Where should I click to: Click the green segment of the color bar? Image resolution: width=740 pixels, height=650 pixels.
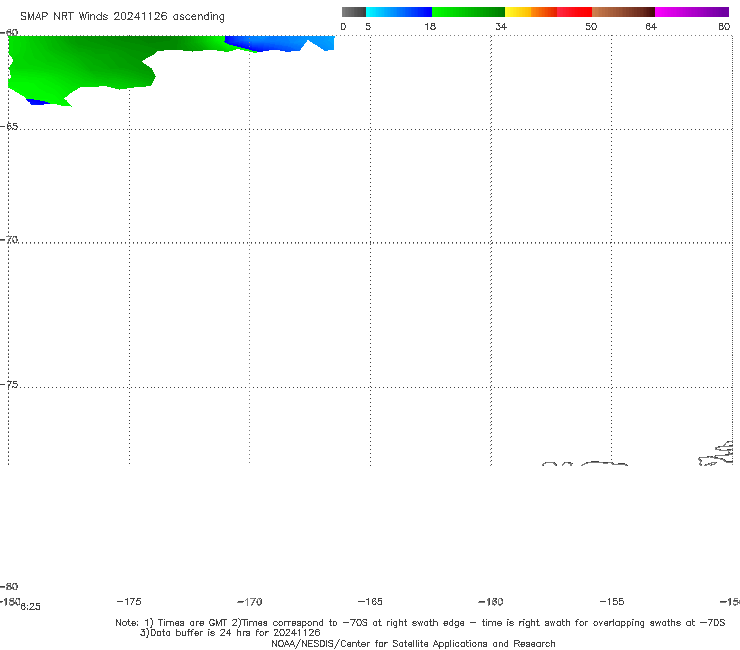pos(468,12)
